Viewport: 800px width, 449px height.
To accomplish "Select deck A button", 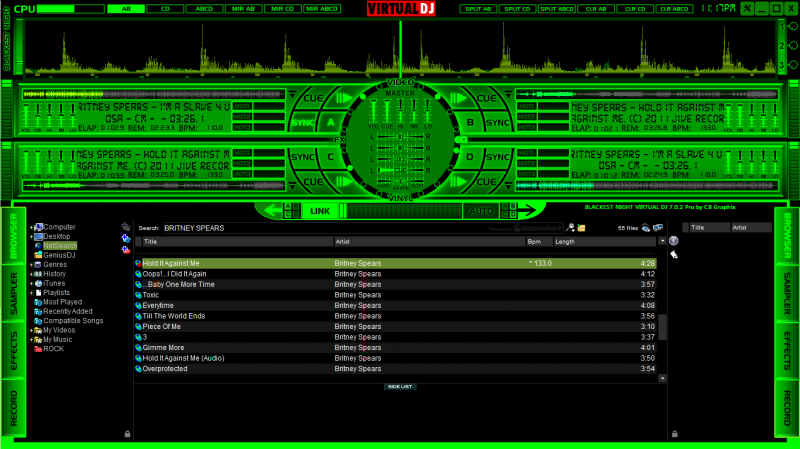I will point(330,122).
